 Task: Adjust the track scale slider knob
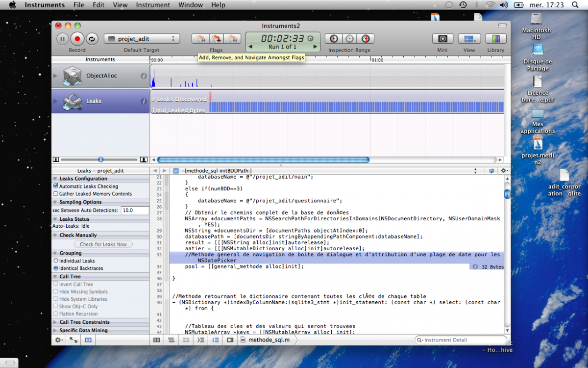point(101,159)
